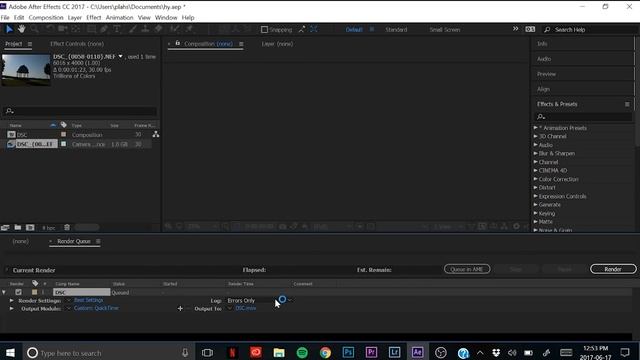The image size is (640, 360).
Task: Collapse the DSC render queue item
Action: (x=4, y=292)
